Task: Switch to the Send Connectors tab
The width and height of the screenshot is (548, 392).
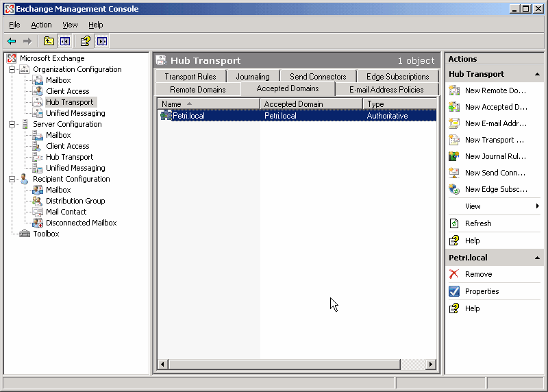Action: 318,77
